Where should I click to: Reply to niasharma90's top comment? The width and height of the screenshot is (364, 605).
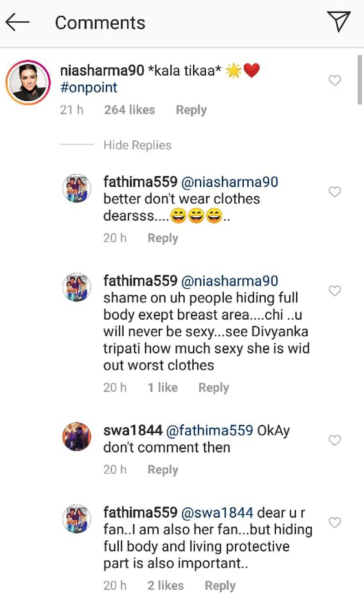click(x=191, y=110)
